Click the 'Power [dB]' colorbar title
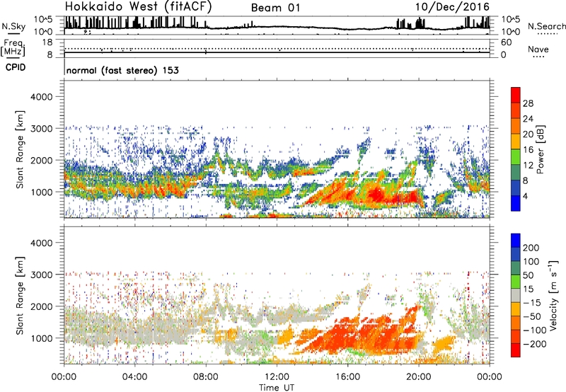Screen dimensions: 566x392 point(541,149)
